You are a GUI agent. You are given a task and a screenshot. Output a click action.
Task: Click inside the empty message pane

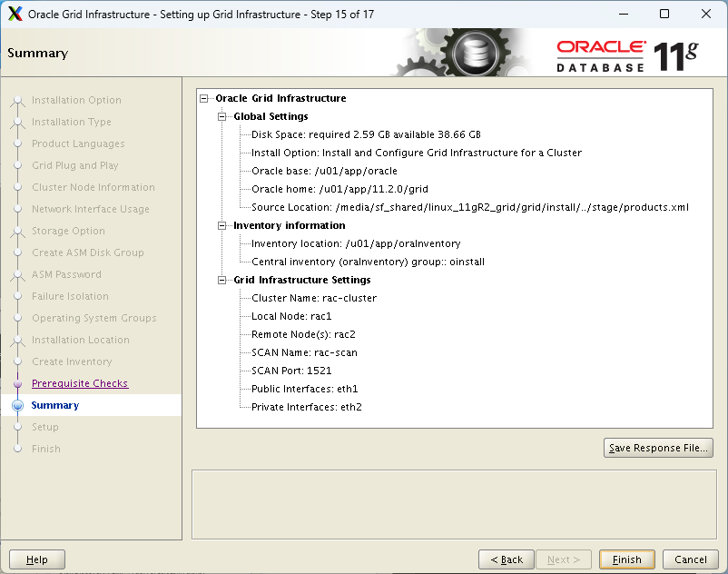click(454, 505)
